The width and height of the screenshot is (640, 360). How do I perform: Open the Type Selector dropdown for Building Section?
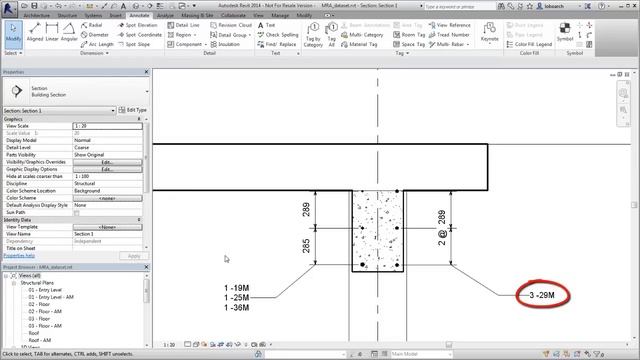click(x=147, y=91)
